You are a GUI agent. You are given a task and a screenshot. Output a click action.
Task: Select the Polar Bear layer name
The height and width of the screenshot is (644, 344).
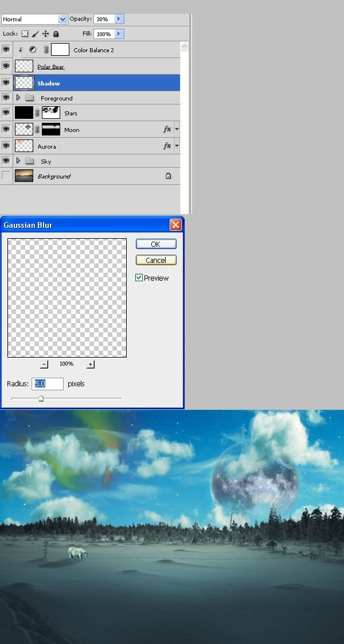coord(51,67)
